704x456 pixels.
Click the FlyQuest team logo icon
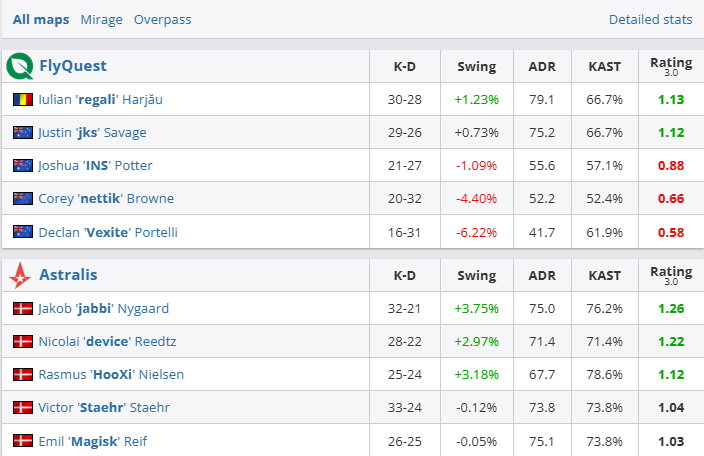[20, 67]
